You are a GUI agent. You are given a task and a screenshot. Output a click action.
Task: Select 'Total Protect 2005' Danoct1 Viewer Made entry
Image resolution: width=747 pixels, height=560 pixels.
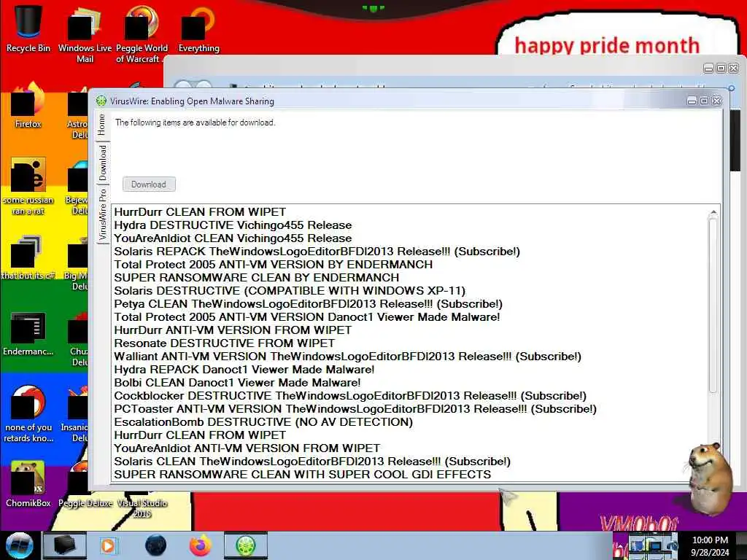coord(307,317)
